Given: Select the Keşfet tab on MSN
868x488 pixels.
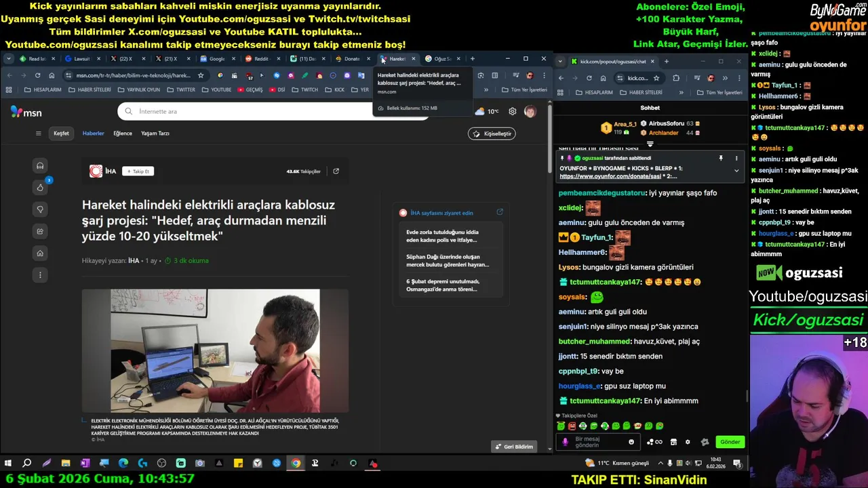Looking at the screenshot, I should 61,134.
